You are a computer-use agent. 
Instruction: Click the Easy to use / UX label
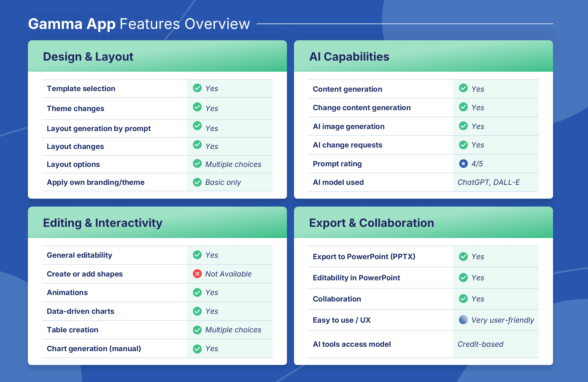click(342, 320)
